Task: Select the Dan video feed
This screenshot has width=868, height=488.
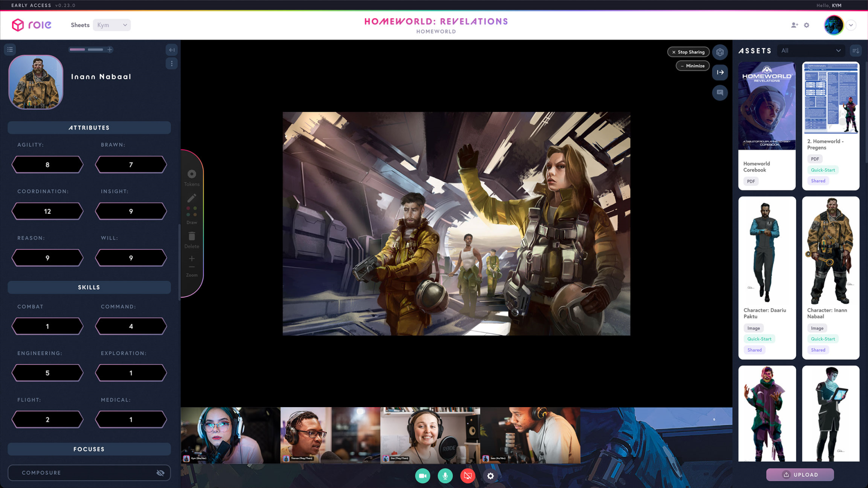Action: (x=430, y=436)
